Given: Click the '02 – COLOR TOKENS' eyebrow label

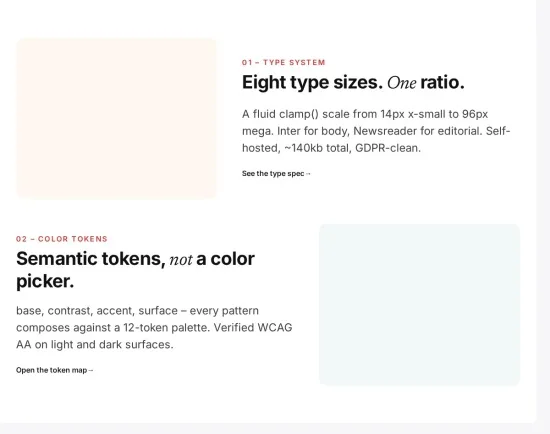Looking at the screenshot, I should [62, 239].
